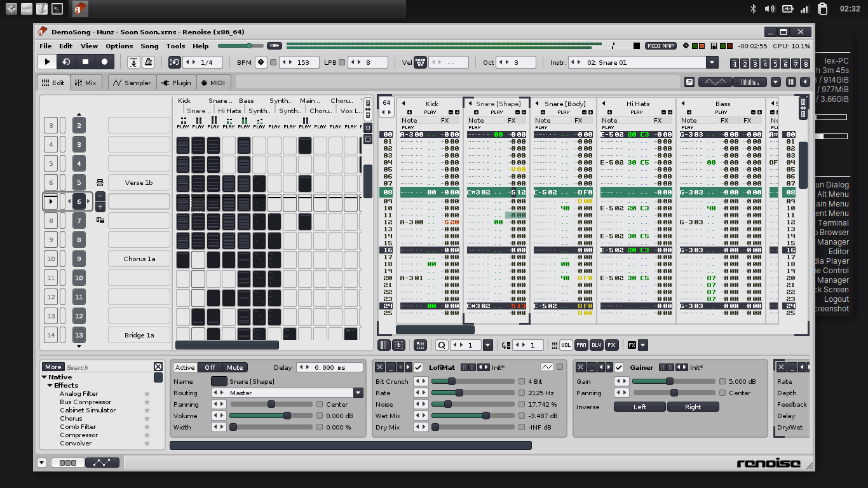Viewport: 868px width, 488px height.
Task: Minimize the Gainer device panel
Action: click(x=590, y=367)
